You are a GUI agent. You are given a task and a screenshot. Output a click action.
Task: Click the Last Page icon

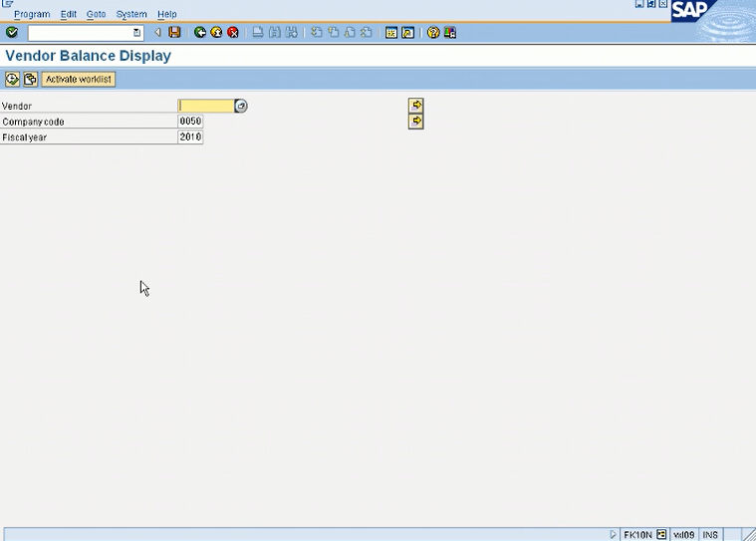point(367,32)
